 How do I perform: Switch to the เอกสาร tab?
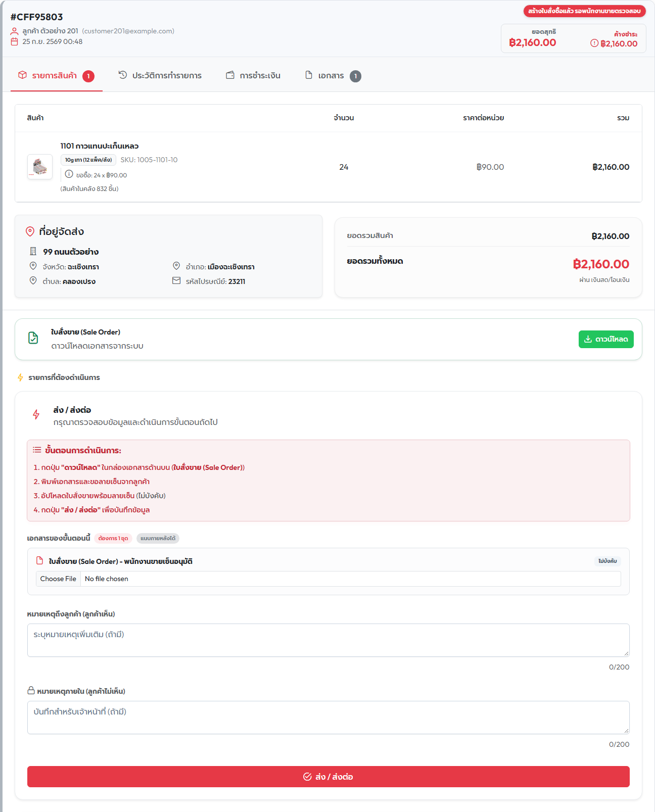[x=333, y=76]
